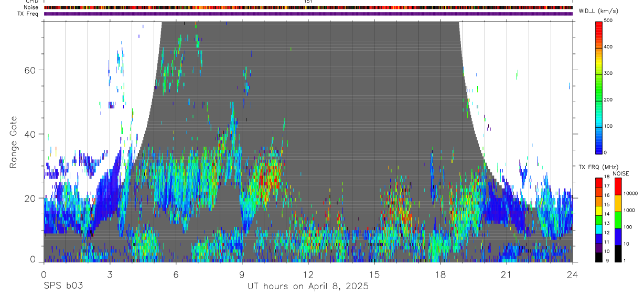Viewport: 644px width, 297px height.
Task: Click the "TX Freq" label beside the top strip
Action: coord(28,14)
